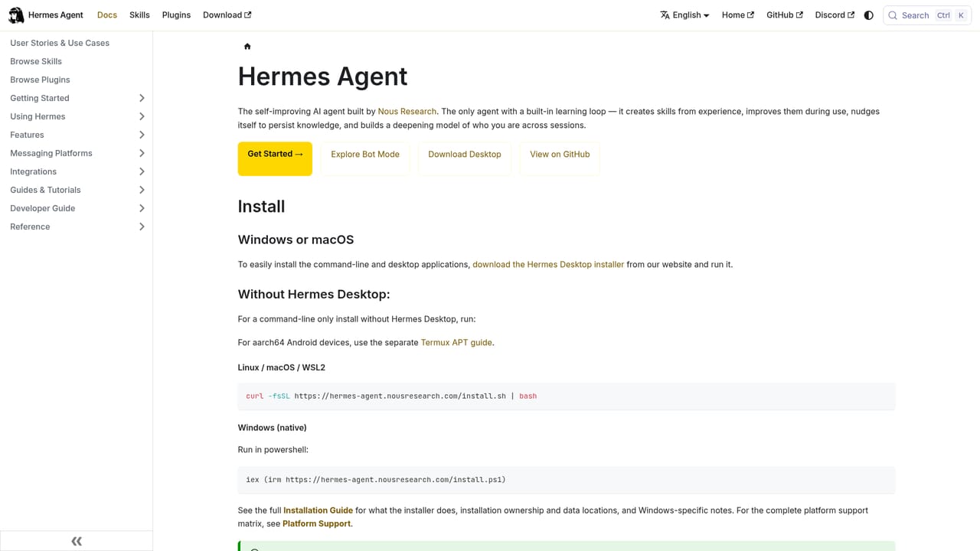Click the PowerShell iex command block
Viewport: 980px width, 551px height.
click(566, 480)
